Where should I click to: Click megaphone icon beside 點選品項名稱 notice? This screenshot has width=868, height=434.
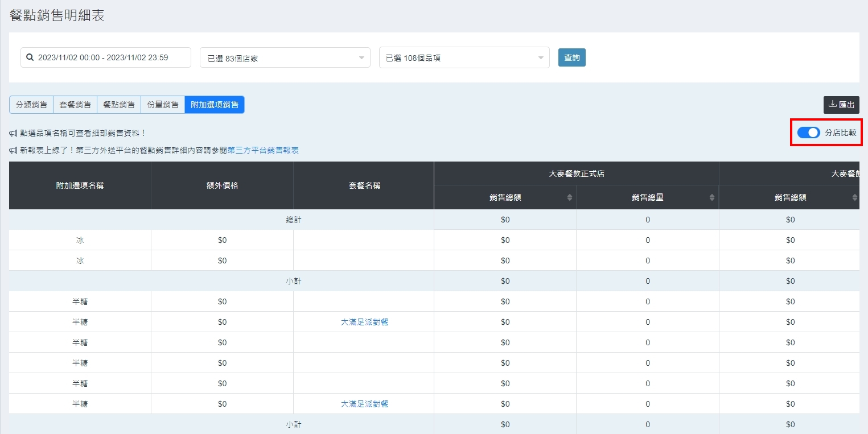[13, 133]
